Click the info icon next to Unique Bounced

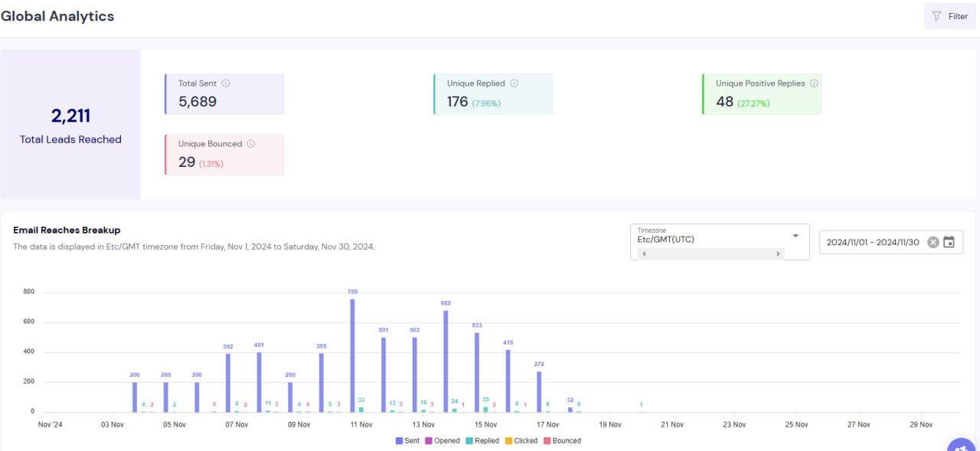pos(251,144)
